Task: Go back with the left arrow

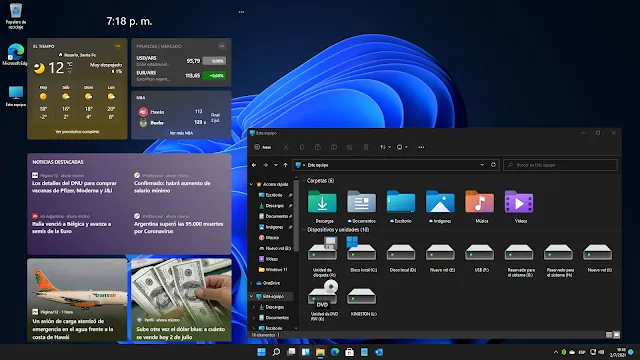Action: coord(254,165)
